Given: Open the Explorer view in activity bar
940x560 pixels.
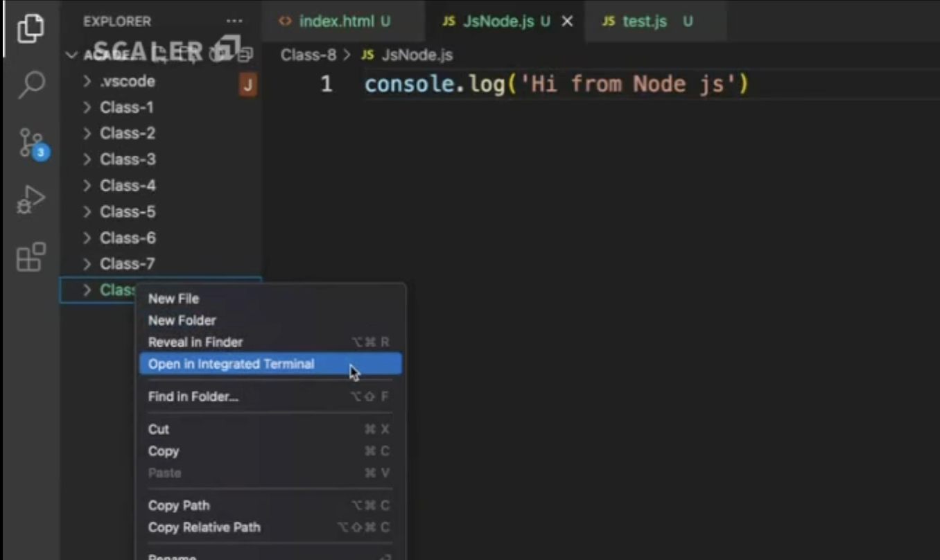Looking at the screenshot, I should click(31, 28).
